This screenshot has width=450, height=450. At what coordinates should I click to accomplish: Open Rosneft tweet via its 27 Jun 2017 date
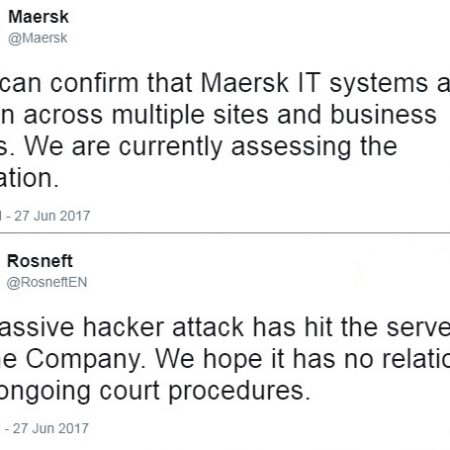(51, 428)
